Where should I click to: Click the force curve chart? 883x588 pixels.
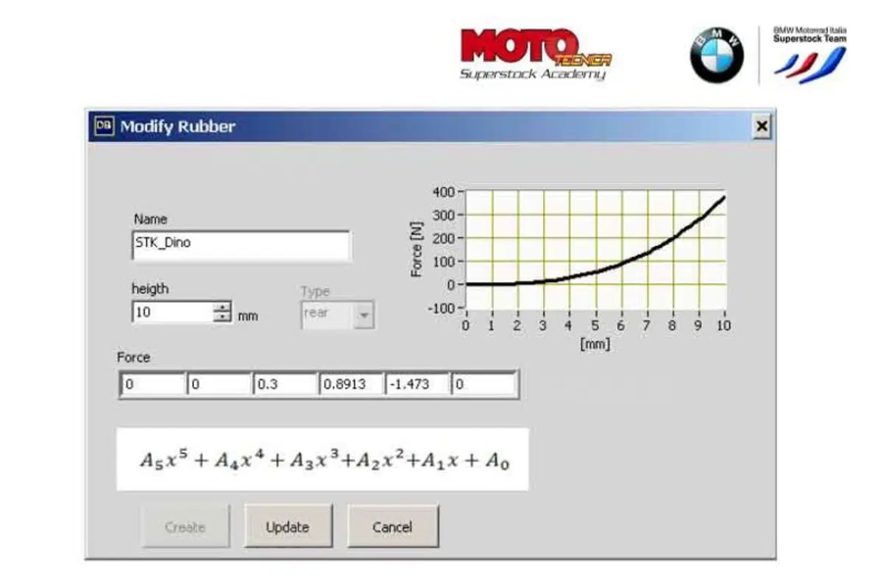596,250
